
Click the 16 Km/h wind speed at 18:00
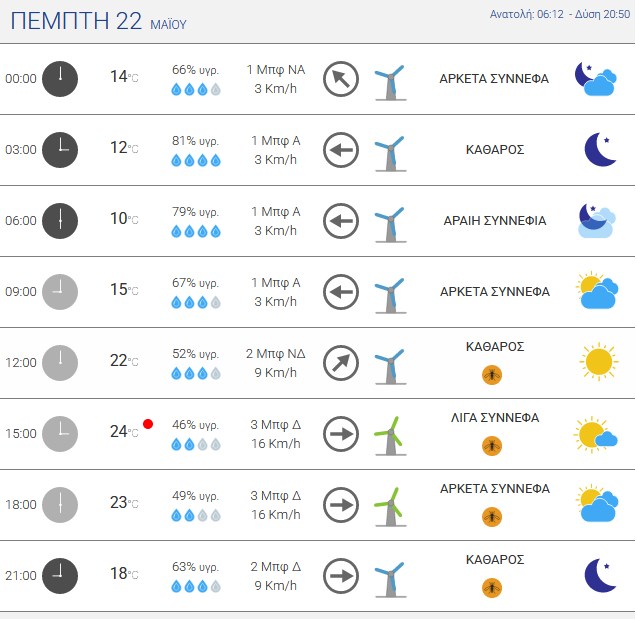coord(276,514)
